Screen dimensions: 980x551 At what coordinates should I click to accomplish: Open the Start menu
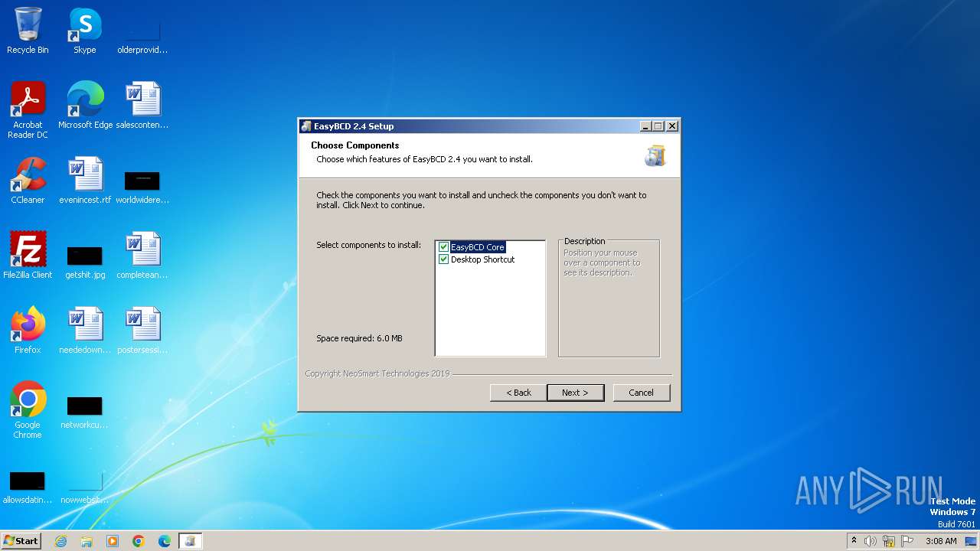[x=21, y=540]
